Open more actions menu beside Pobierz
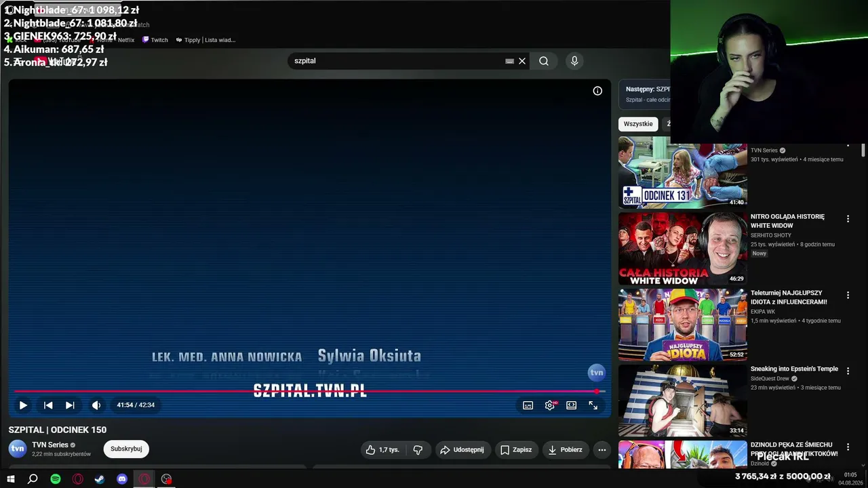This screenshot has width=868, height=488. pos(601,449)
